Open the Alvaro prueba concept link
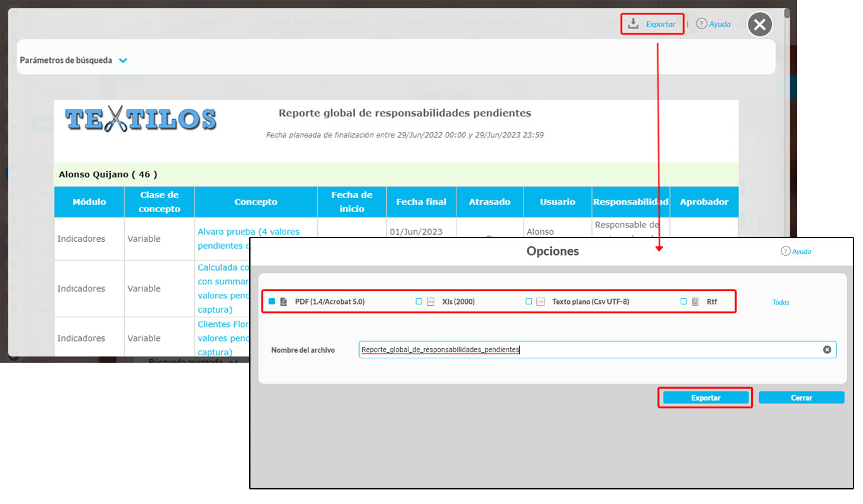 [x=248, y=232]
